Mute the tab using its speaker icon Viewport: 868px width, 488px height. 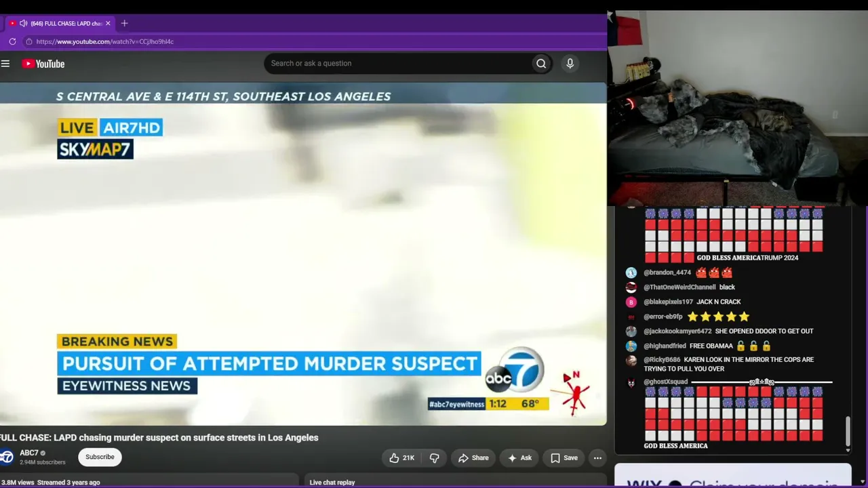23,23
